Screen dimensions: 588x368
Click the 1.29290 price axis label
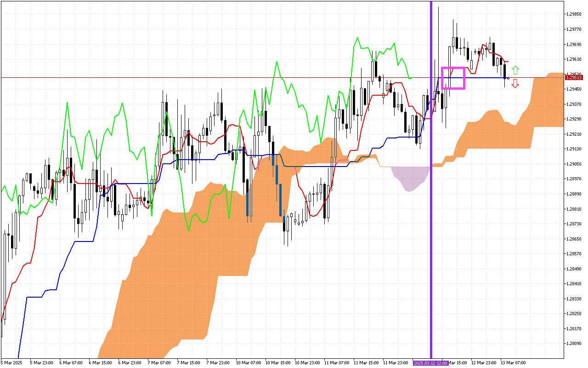tap(574, 119)
